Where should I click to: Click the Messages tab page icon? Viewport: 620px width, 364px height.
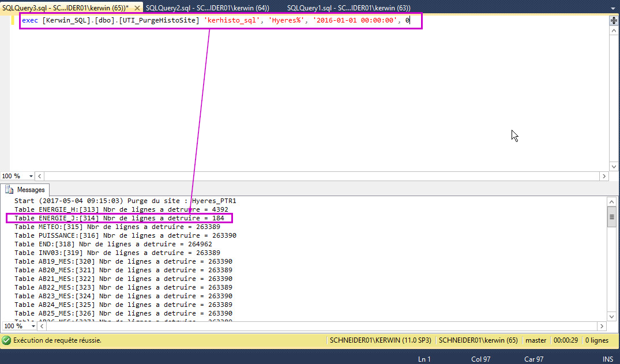point(9,189)
